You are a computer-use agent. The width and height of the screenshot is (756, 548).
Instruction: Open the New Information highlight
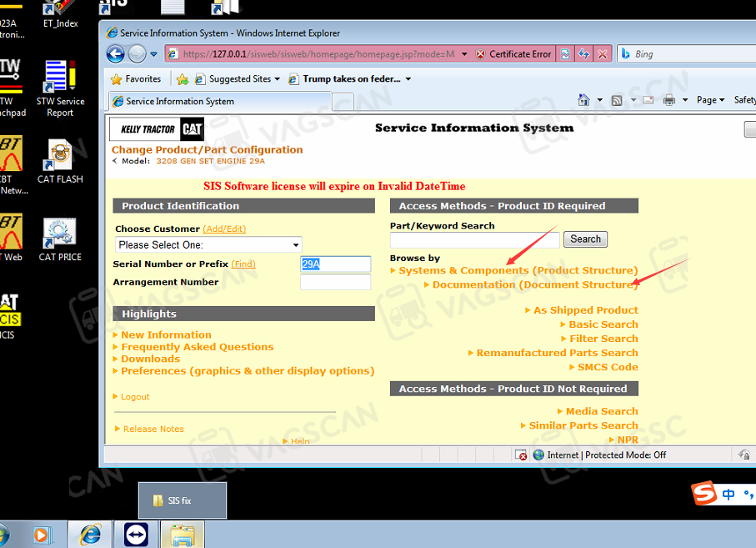point(166,334)
